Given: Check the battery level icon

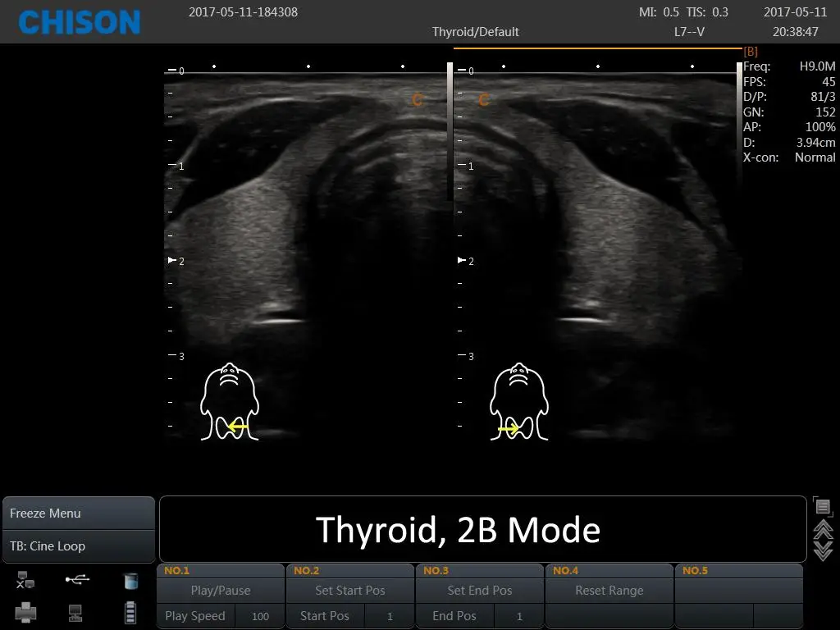Looking at the screenshot, I should coord(130,612).
